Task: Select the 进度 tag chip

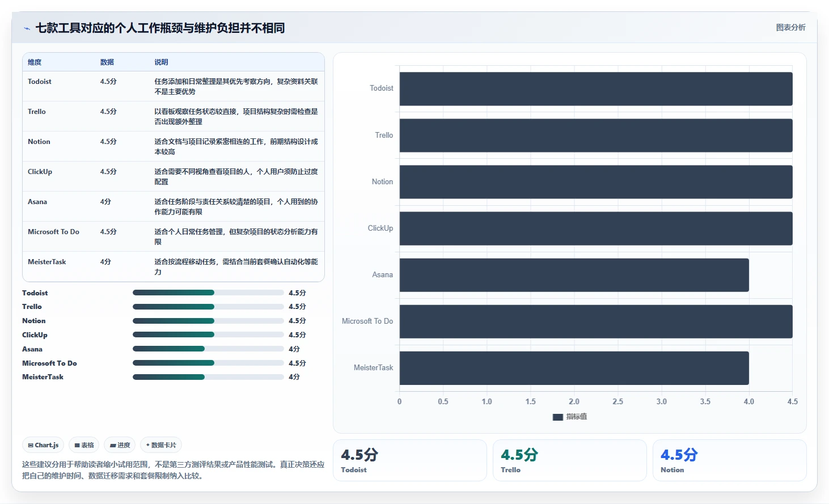Action: 120,445
